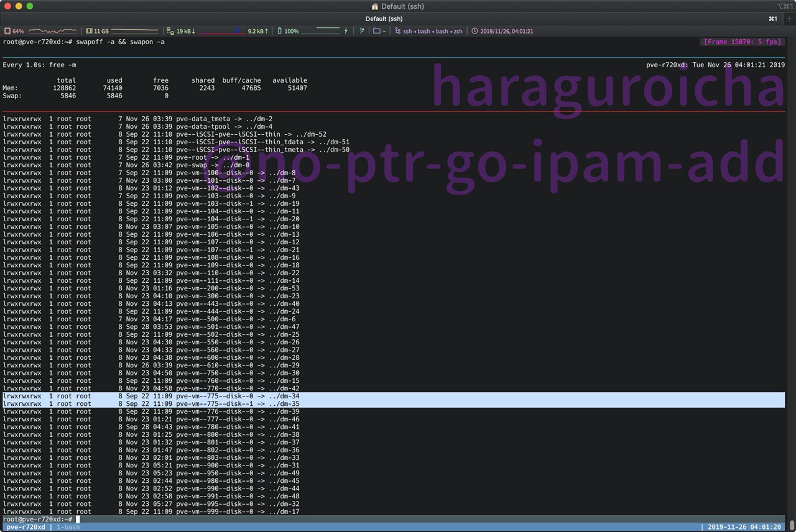Click the pve-vm--103--disk--1 row

[151, 203]
